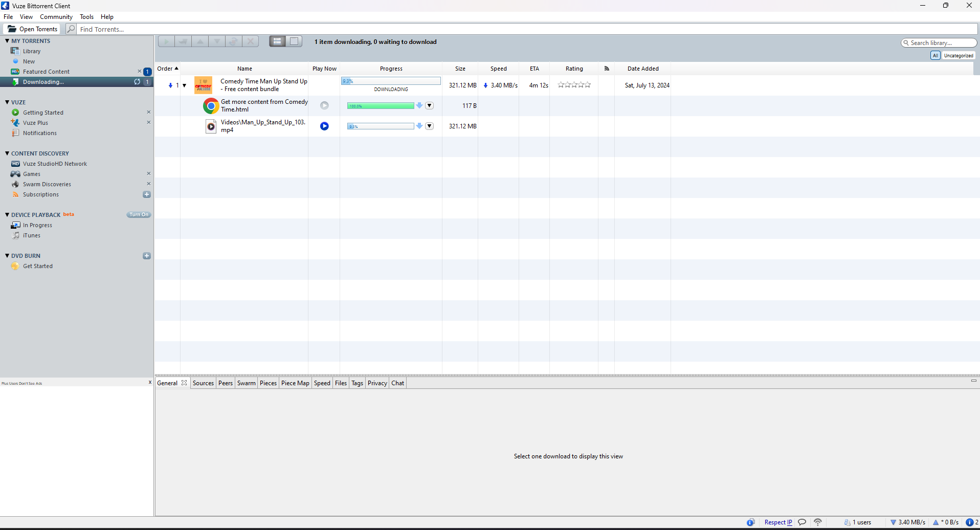Click the refresh/recheck toolbar icon
The width and height of the screenshot is (980, 530).
point(234,41)
